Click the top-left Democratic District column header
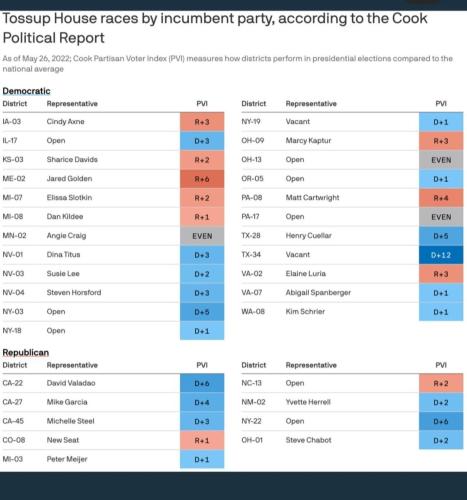467x500 pixels. click(x=15, y=104)
